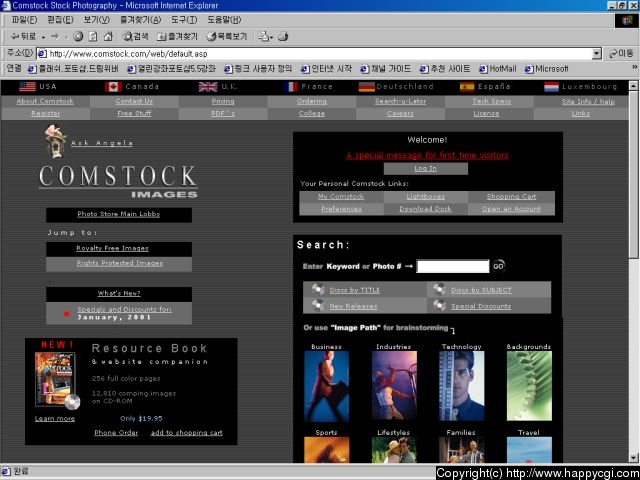Click the URL address bar field
The width and height of the screenshot is (640, 480).
320,53
